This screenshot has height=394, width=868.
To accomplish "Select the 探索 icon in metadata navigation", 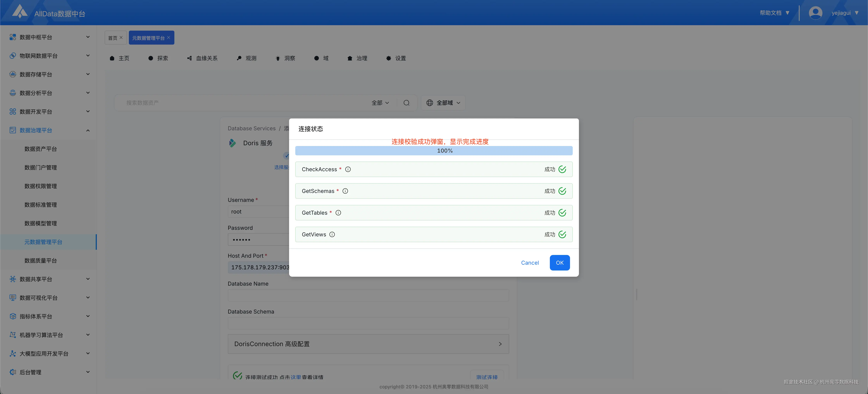I will point(151,58).
